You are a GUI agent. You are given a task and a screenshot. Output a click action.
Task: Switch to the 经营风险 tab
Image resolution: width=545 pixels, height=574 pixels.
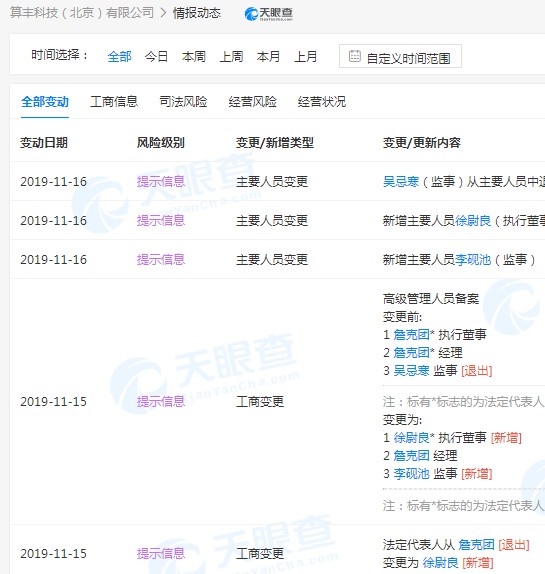tap(253, 102)
